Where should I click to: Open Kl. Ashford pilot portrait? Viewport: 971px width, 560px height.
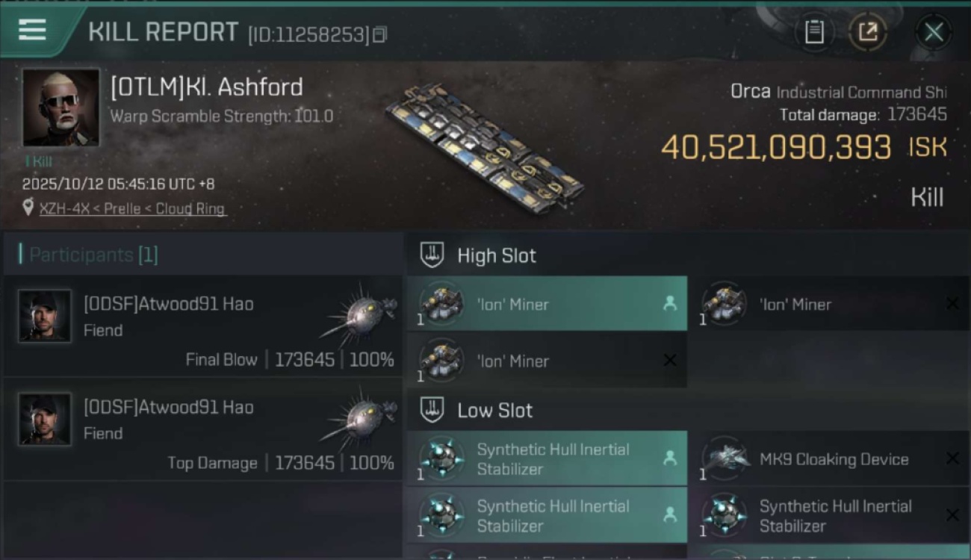(x=61, y=108)
